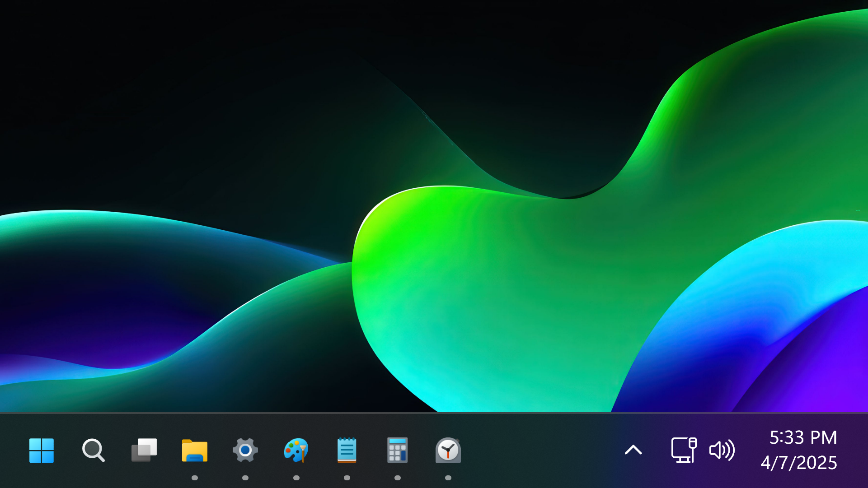868x488 pixels.
Task: Launch File Explorer from the taskbar
Action: click(x=195, y=450)
